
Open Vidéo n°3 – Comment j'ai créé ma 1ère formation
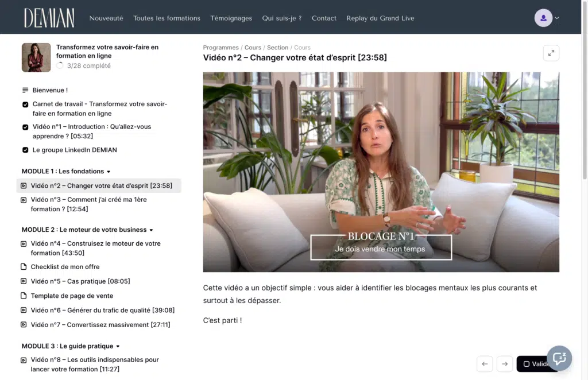[x=88, y=204]
